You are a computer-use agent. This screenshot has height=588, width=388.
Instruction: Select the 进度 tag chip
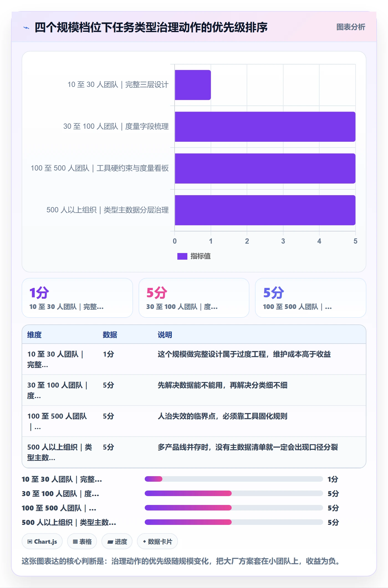coord(117,541)
